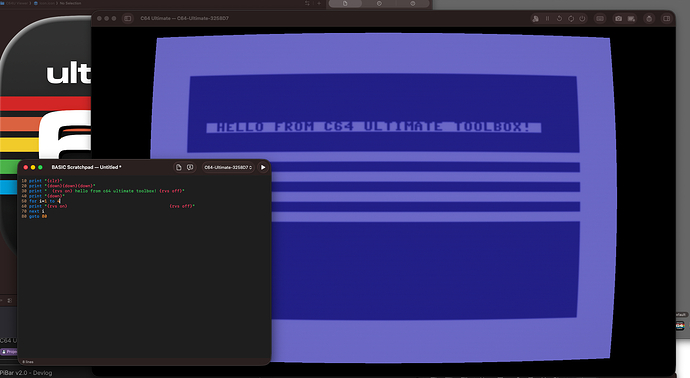Click line 50 'for i=1 to 4'
Screen dimensions: 690x378
[41, 201]
